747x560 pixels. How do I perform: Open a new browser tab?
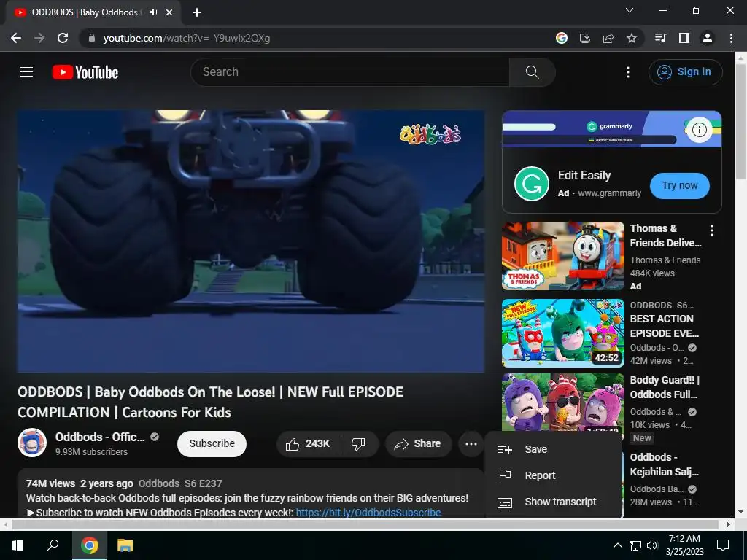pos(197,12)
